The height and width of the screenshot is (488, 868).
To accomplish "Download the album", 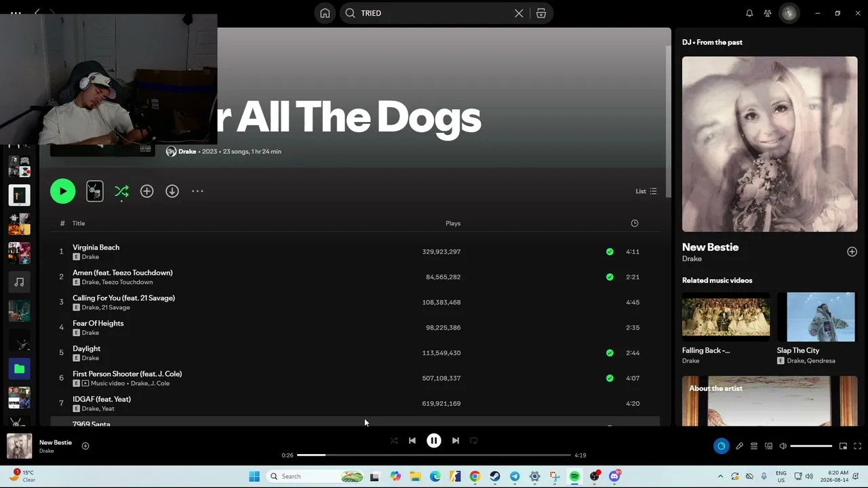I will pos(172,191).
